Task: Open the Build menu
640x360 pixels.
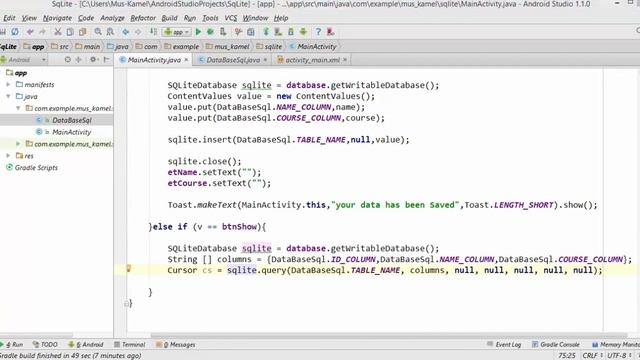Action: (169, 18)
